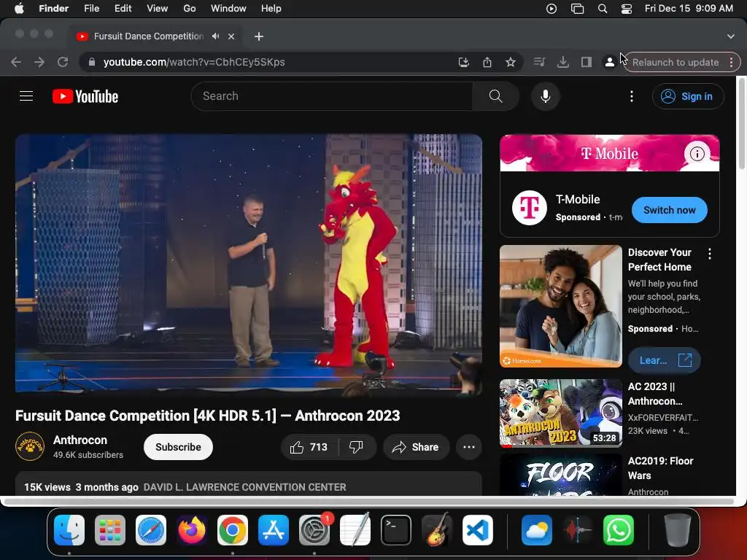Open Terminal from the Dock
This screenshot has height=560, width=747.
[396, 530]
